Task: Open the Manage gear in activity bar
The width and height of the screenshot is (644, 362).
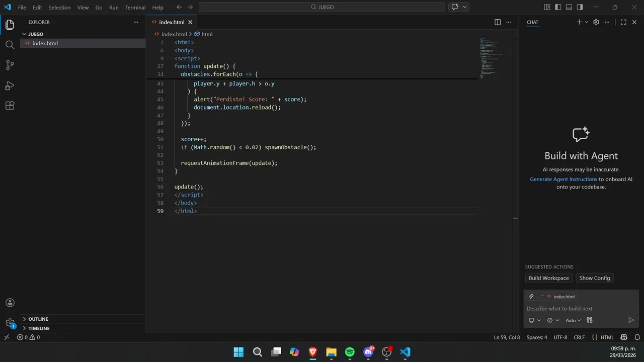Action: pyautogui.click(x=10, y=323)
